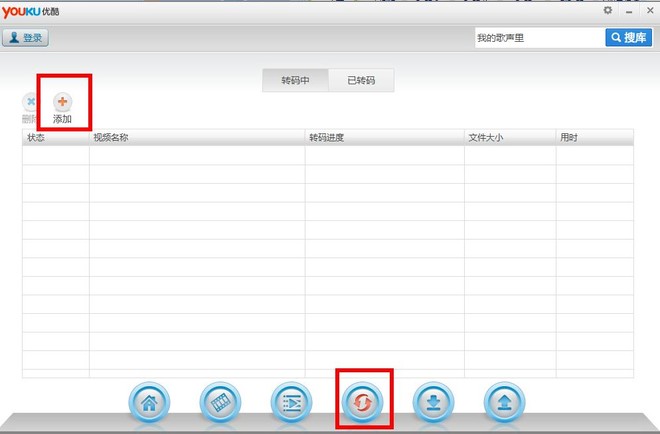Click the 状态 column header
This screenshot has height=434, width=660.
56,138
